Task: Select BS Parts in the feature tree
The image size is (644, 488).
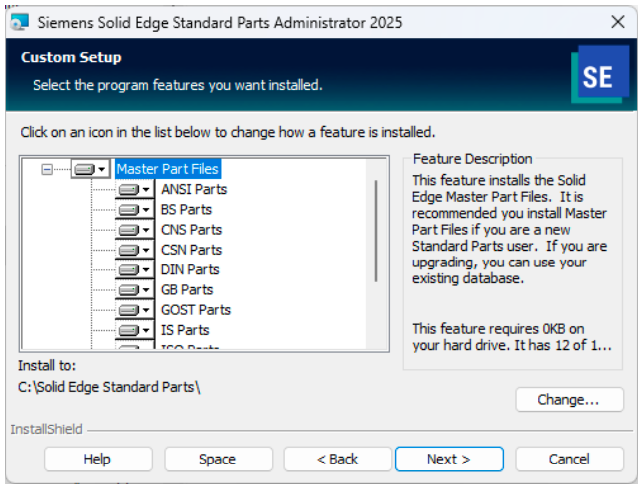Action: pyautogui.click(x=186, y=209)
